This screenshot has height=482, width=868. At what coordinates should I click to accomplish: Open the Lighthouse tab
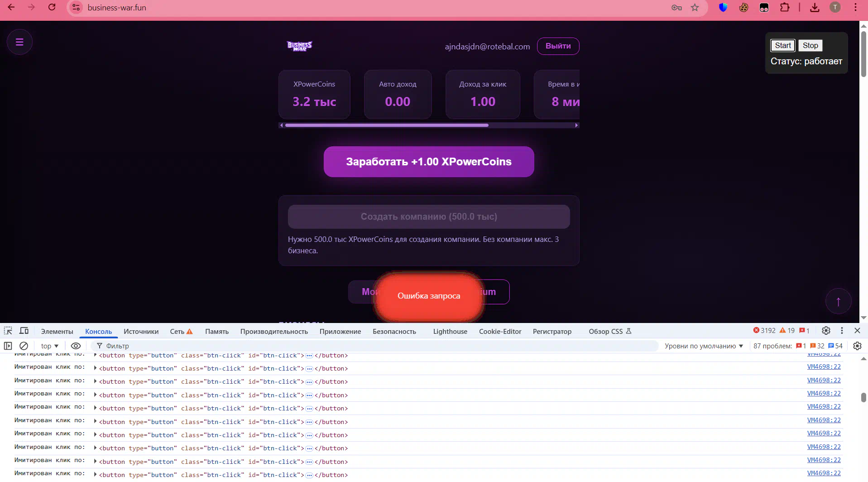click(450, 331)
